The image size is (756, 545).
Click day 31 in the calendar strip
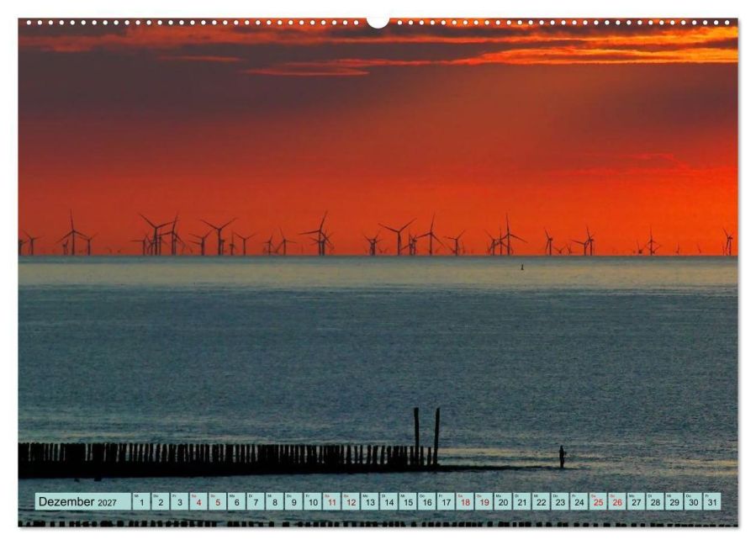(712, 501)
